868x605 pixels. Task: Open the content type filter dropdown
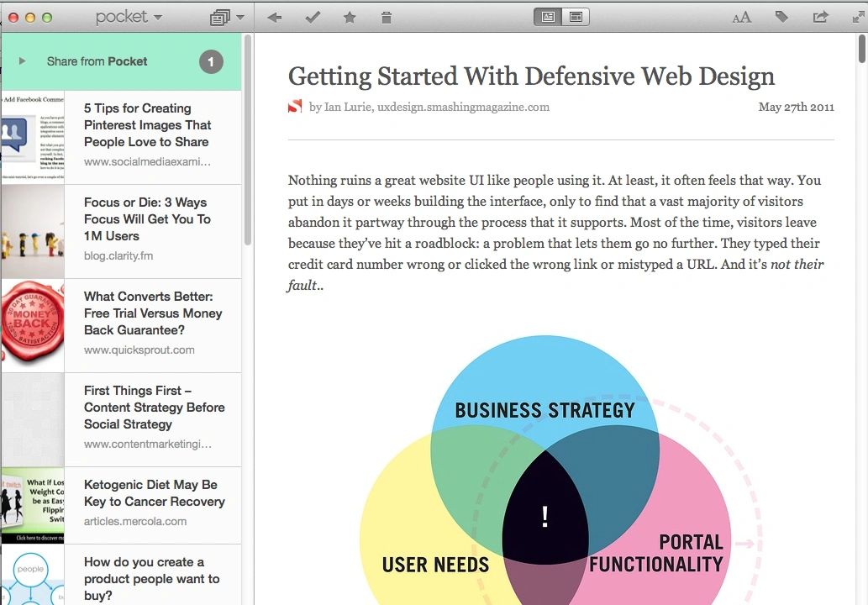tap(227, 17)
